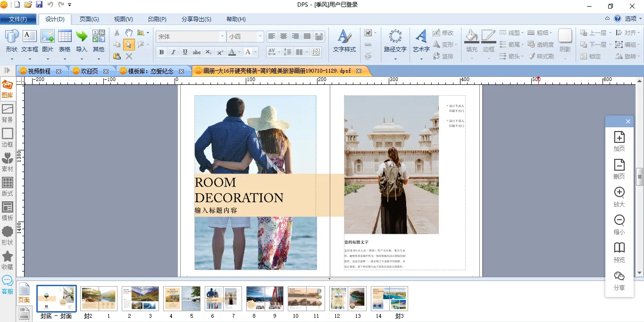The height and width of the screenshot is (322, 644).
Task: Click the 缩小 zoom out icon
Action: point(619,221)
